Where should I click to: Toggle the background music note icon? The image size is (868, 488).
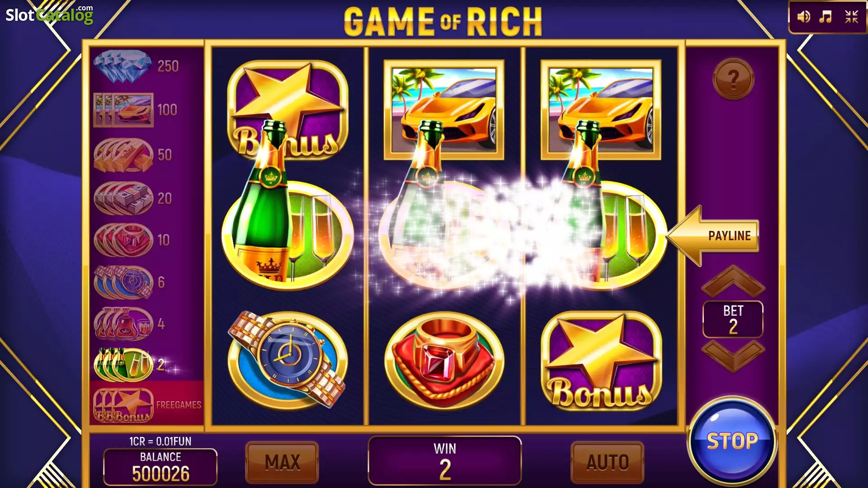click(826, 17)
